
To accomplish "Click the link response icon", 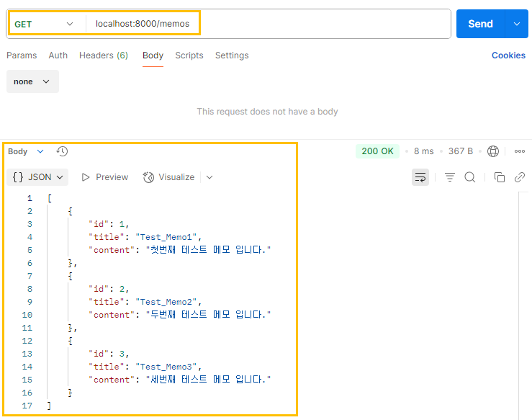I will [520, 177].
